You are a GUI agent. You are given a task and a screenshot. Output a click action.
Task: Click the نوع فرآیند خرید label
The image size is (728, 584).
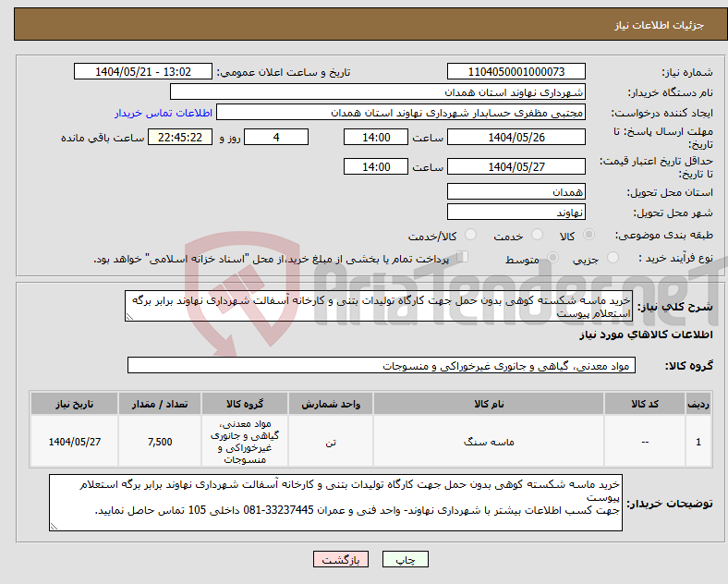[x=675, y=258]
